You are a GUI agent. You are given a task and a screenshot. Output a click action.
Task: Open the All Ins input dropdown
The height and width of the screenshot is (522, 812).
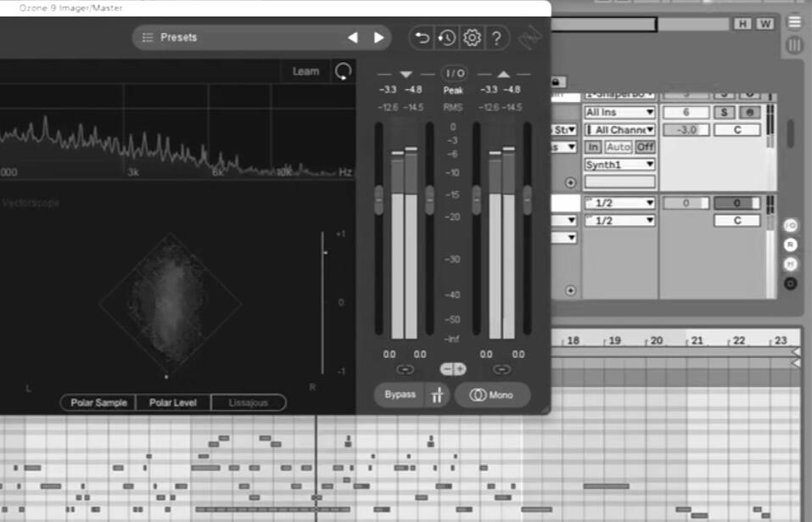(619, 112)
